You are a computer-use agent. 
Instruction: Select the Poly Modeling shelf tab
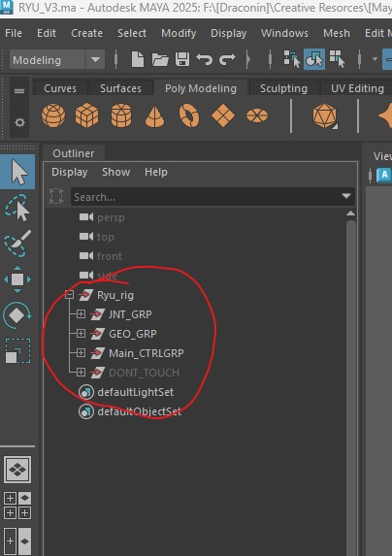[x=201, y=88]
